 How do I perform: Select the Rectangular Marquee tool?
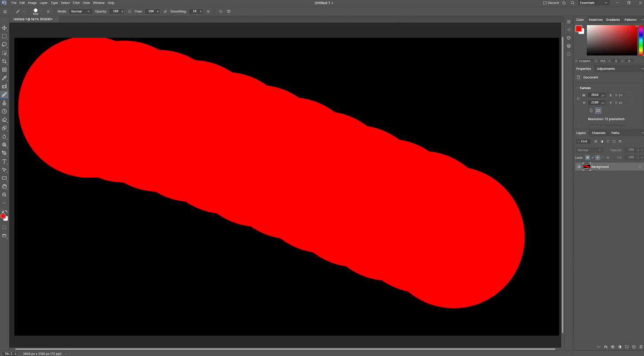pos(4,36)
